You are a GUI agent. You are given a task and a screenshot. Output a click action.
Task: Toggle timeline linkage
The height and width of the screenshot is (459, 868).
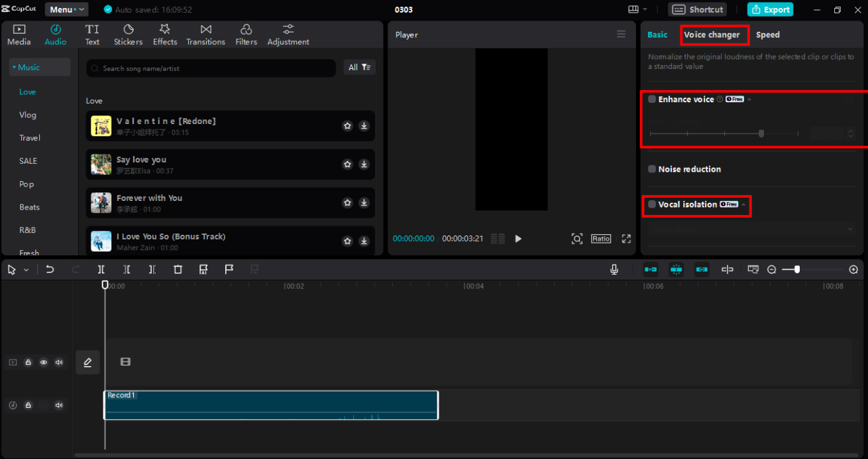coord(702,269)
